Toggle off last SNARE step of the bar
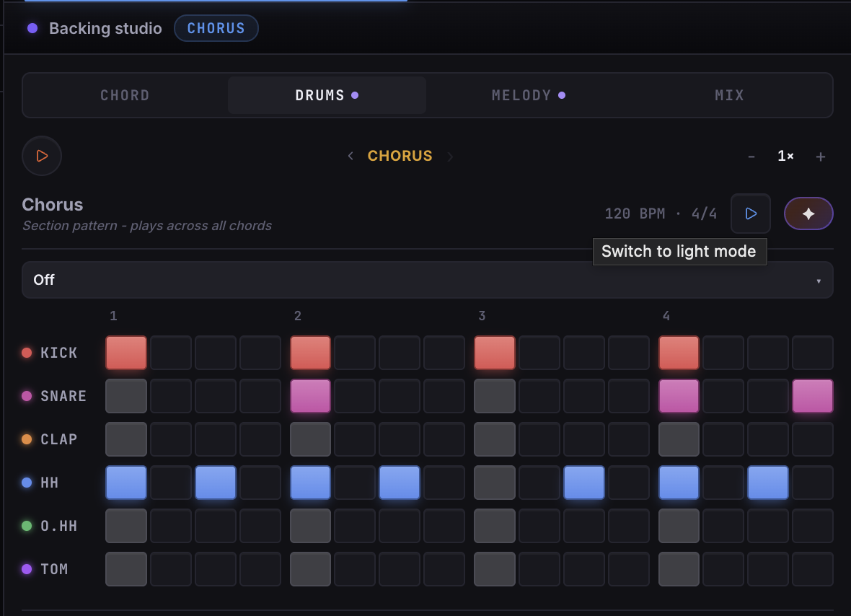This screenshot has width=851, height=616. (x=813, y=396)
